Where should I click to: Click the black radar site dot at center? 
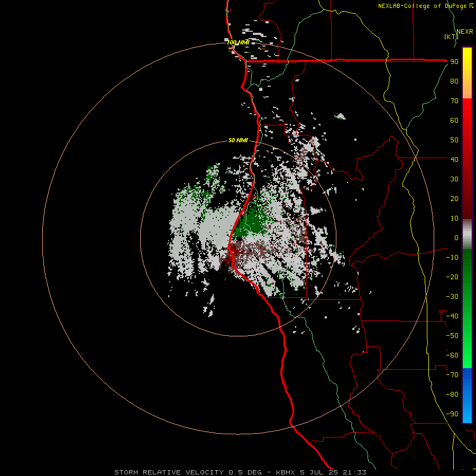pos(239,239)
